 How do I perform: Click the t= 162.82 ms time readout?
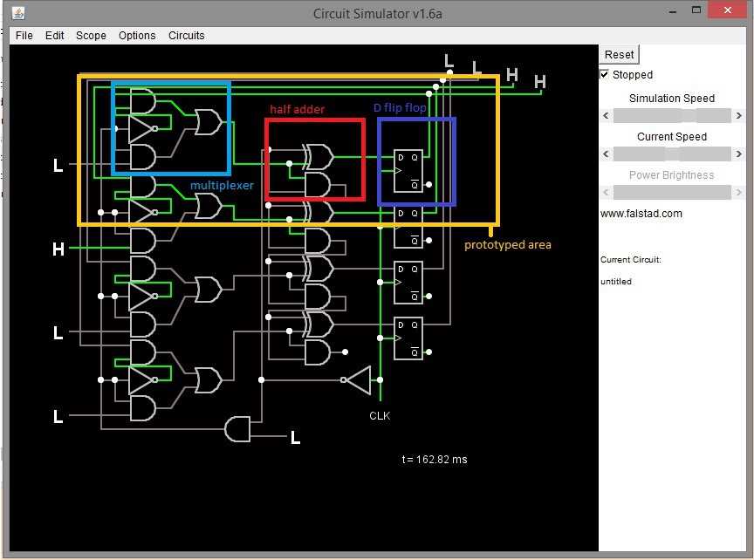pos(435,460)
